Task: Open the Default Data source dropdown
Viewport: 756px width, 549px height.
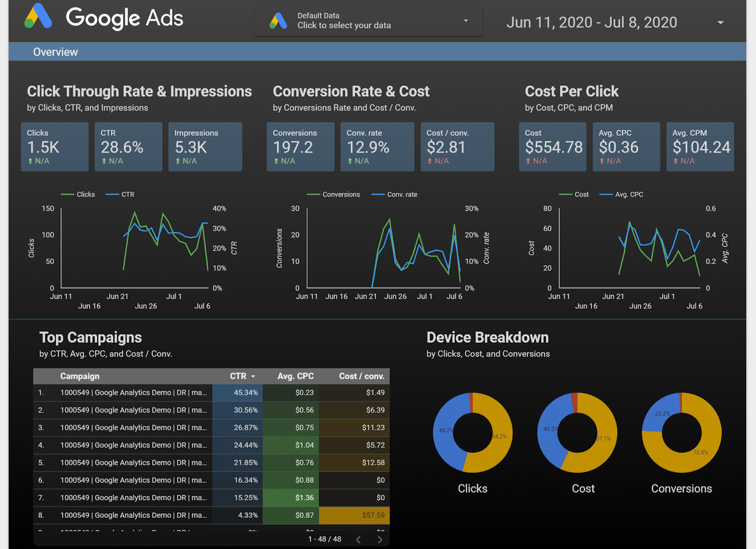Action: coord(466,21)
